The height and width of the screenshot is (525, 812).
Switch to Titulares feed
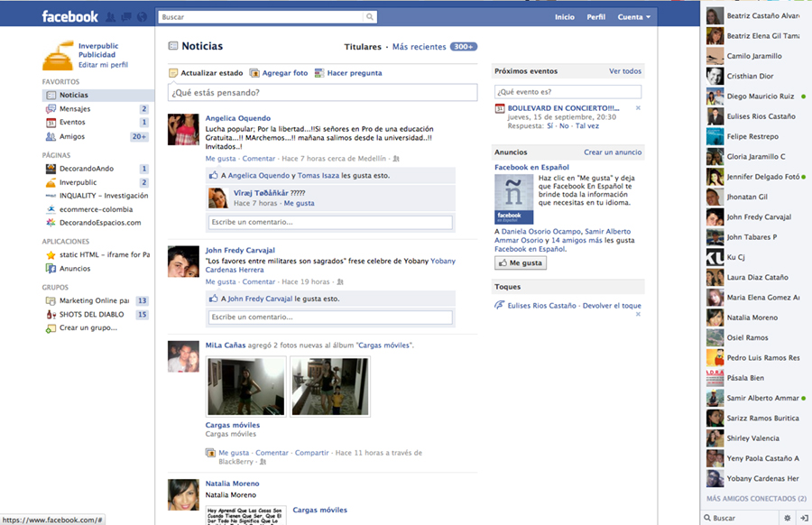point(363,47)
